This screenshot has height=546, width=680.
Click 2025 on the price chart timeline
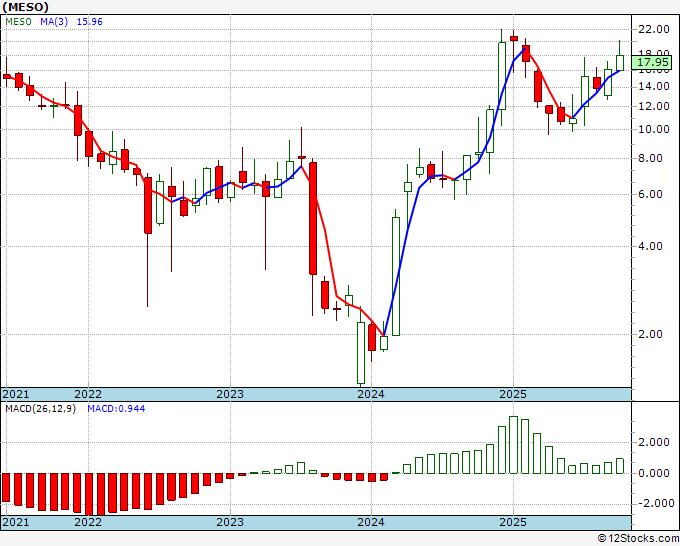(513, 394)
